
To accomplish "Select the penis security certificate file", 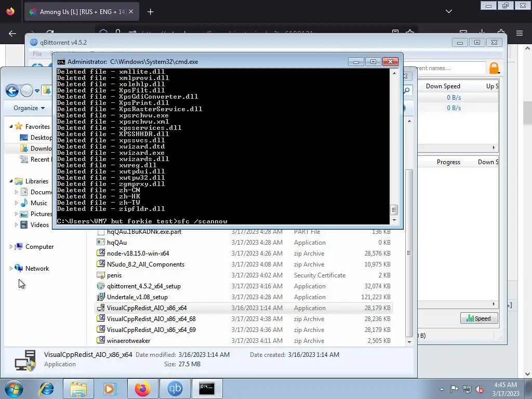I will pyautogui.click(x=244, y=275).
